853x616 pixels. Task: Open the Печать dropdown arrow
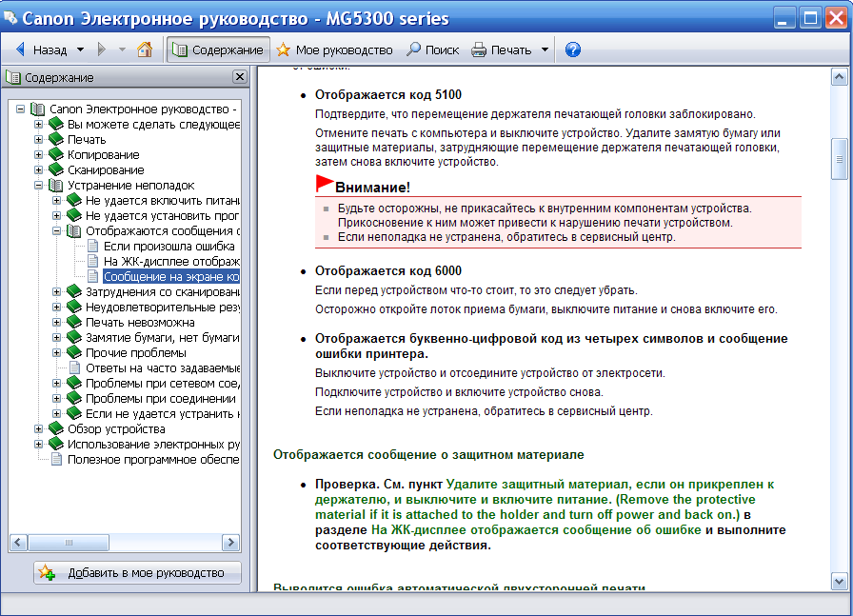tap(545, 50)
